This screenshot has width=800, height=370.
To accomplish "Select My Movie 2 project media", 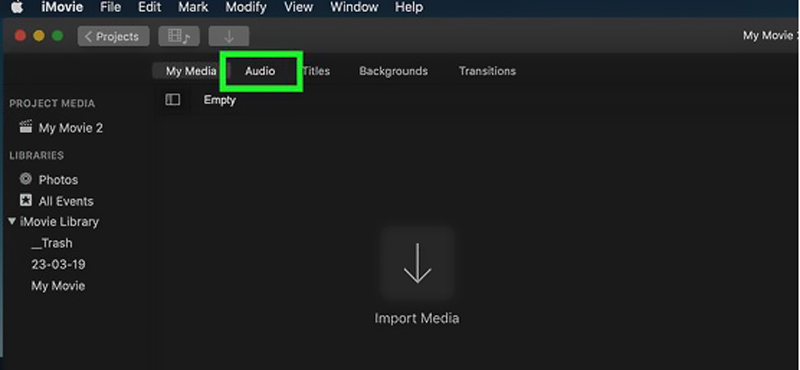I will point(71,128).
